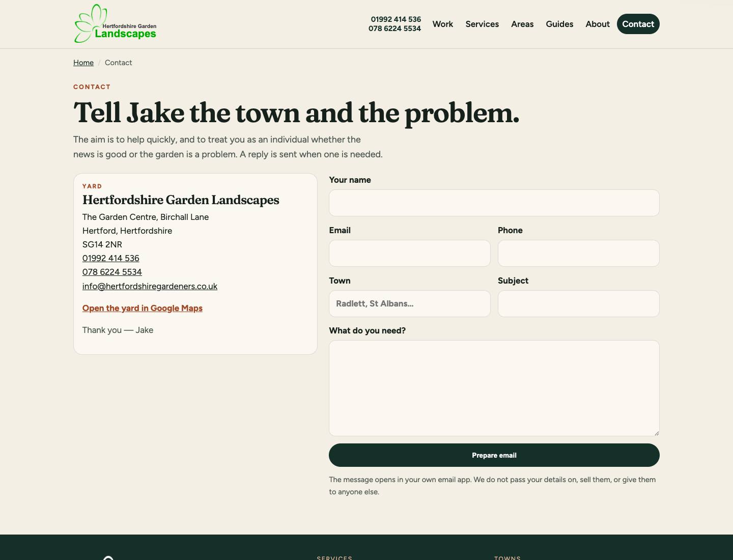The image size is (733, 560).
Task: Click the 'Your name' label
Action: tap(350, 180)
